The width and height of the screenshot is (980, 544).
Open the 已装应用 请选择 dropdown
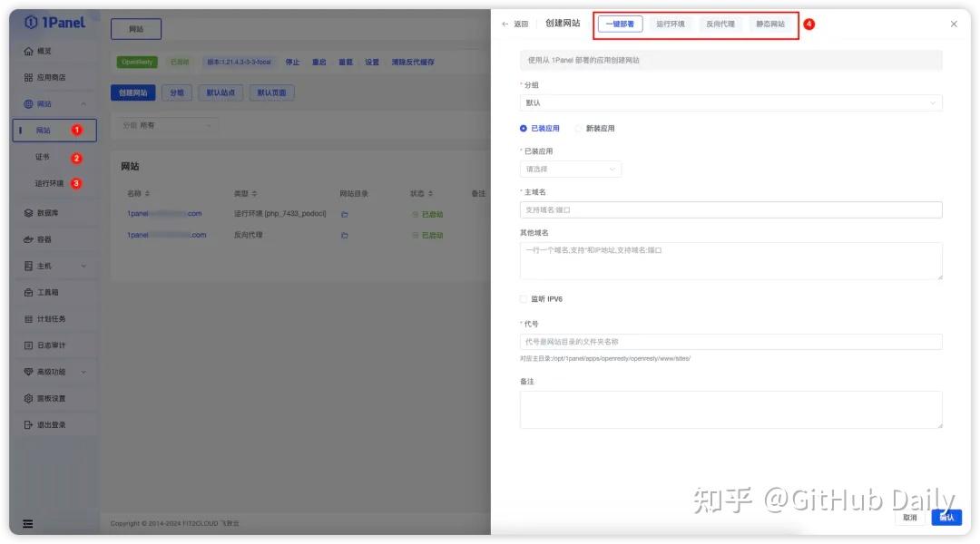(x=570, y=169)
